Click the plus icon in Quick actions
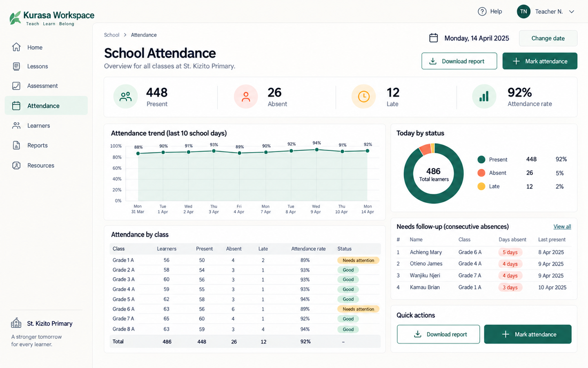 506,334
